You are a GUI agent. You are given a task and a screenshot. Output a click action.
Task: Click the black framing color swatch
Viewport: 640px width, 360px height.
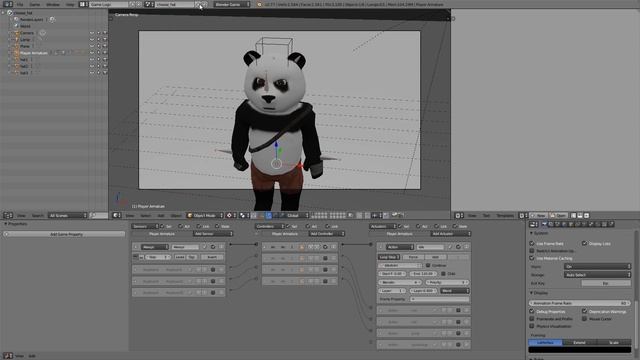coord(580,350)
